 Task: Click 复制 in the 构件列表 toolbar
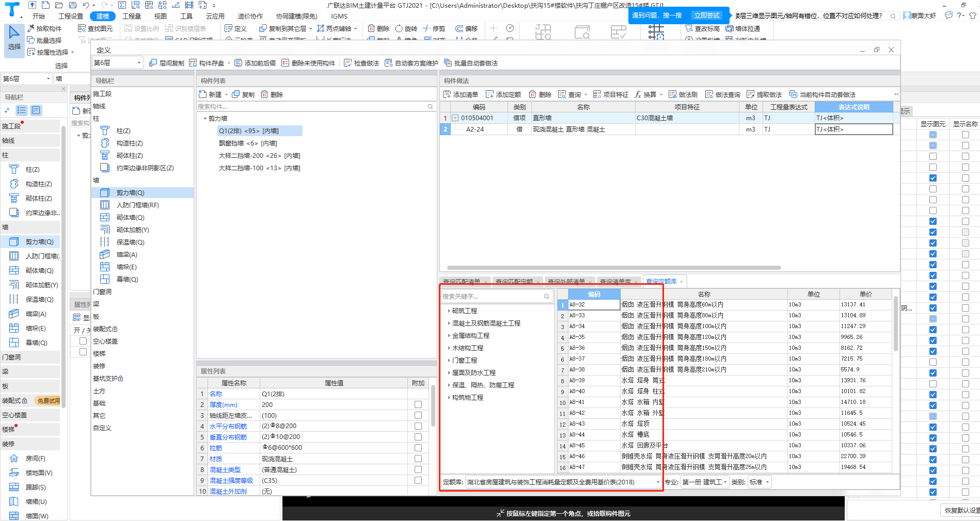point(243,94)
